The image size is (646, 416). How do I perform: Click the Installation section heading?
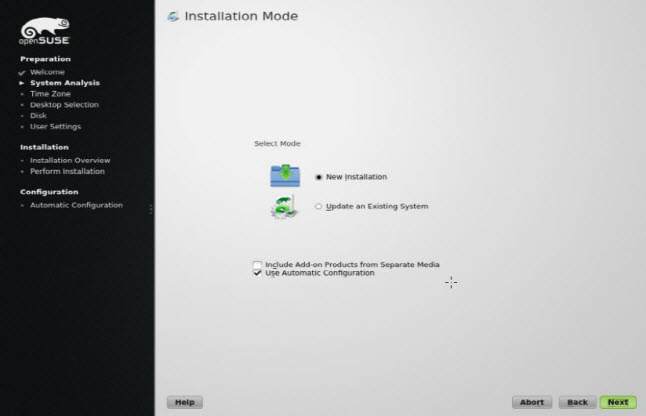click(44, 147)
